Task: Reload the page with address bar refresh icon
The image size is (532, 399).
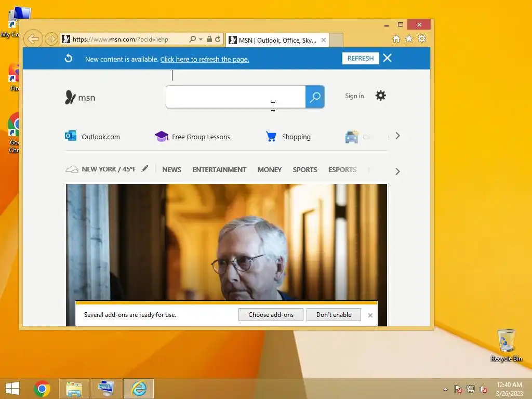Action: (218, 39)
